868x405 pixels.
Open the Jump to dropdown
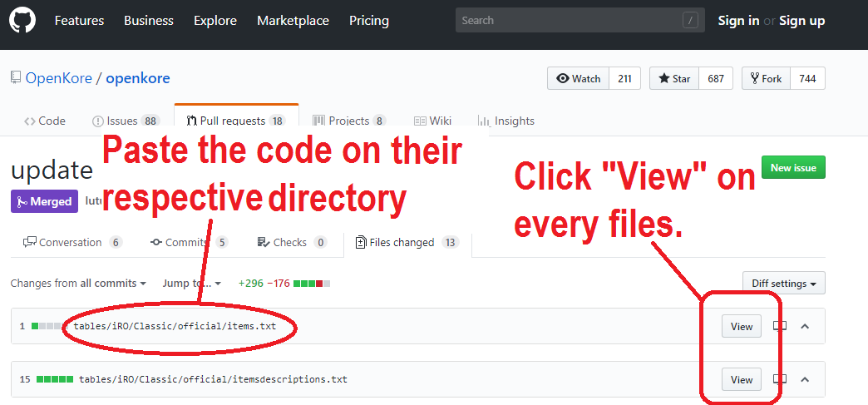(x=191, y=283)
